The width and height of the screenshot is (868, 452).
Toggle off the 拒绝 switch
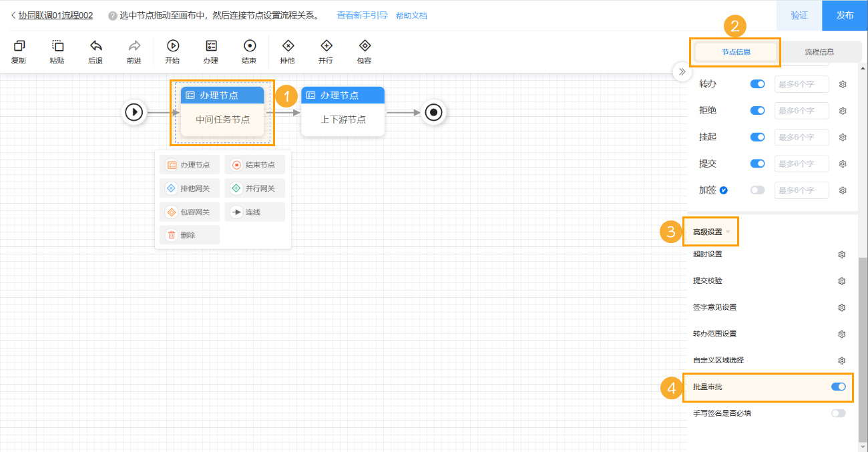click(756, 110)
